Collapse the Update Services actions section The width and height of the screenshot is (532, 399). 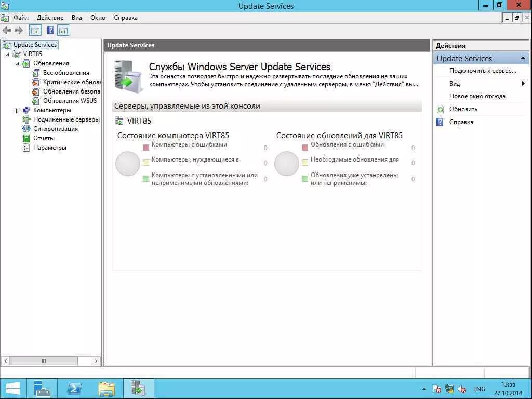coord(523,59)
